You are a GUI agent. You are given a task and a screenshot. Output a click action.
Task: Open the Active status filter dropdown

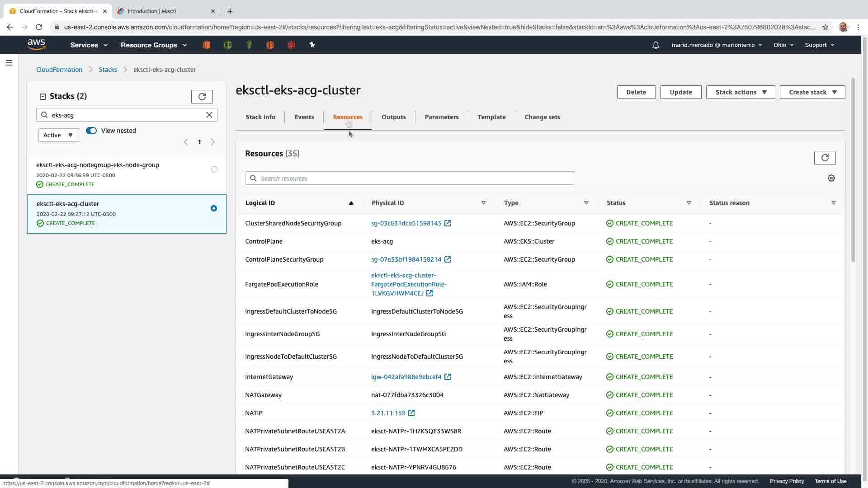(x=58, y=135)
